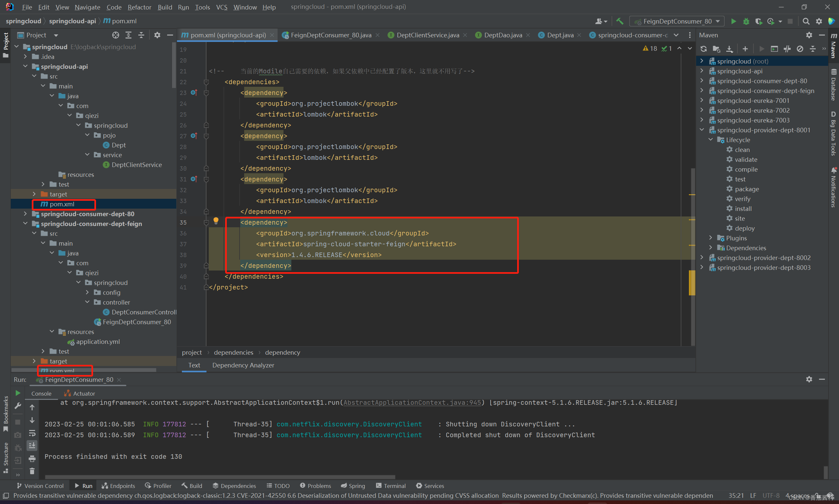Open the Refactor menu
839x504 pixels.
click(x=139, y=7)
